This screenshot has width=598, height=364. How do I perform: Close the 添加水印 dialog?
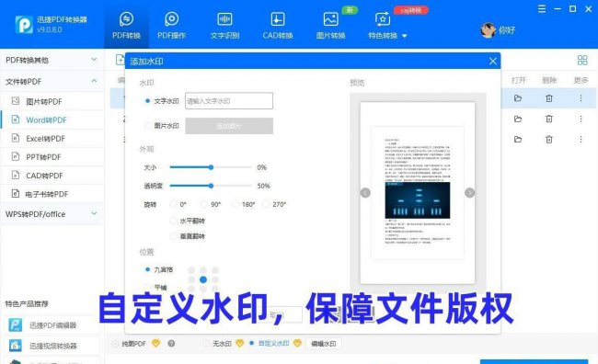(493, 61)
